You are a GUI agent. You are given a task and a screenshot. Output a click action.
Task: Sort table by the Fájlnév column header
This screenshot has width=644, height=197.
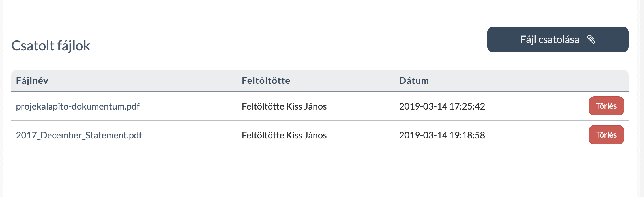(32, 81)
